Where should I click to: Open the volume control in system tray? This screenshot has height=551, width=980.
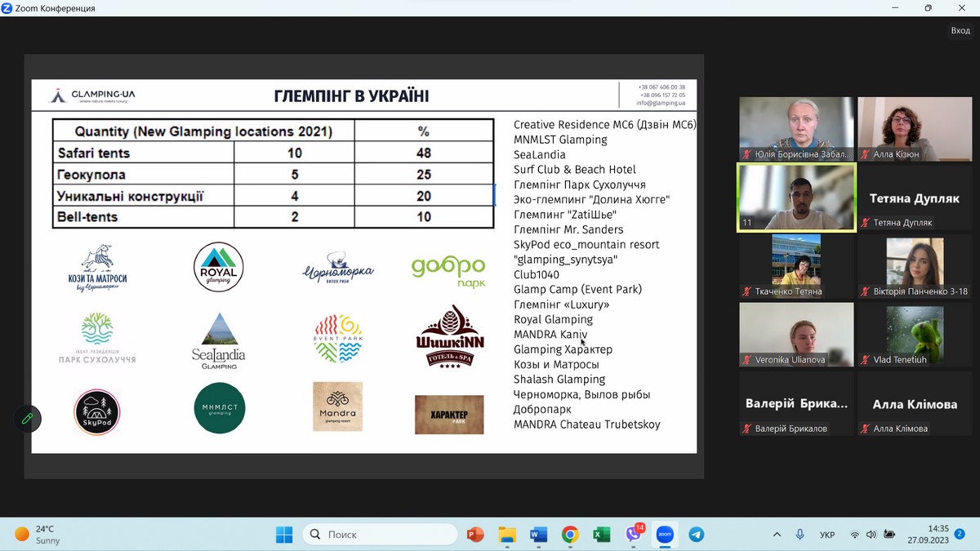pos(871,535)
